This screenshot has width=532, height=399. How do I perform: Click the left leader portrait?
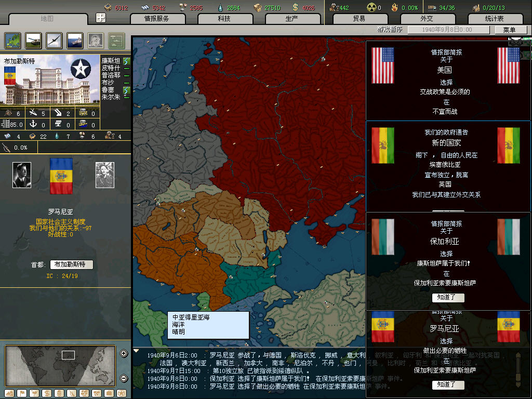click(22, 175)
